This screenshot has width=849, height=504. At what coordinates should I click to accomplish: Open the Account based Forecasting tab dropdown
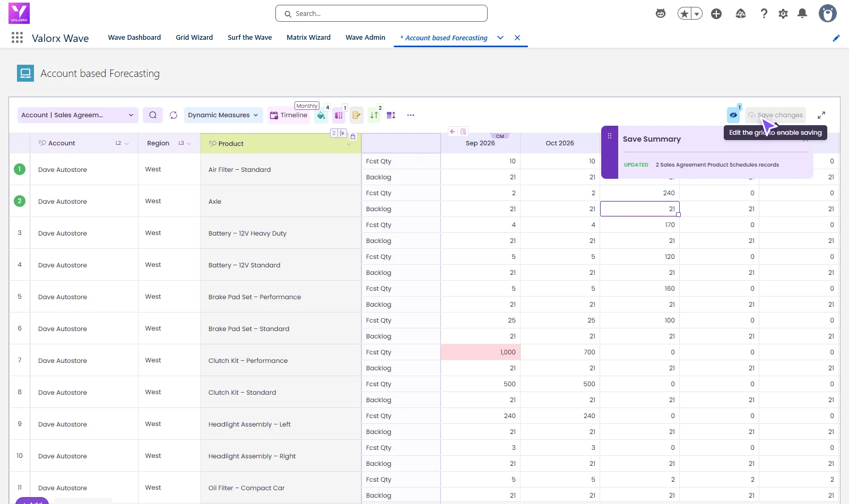(x=500, y=38)
